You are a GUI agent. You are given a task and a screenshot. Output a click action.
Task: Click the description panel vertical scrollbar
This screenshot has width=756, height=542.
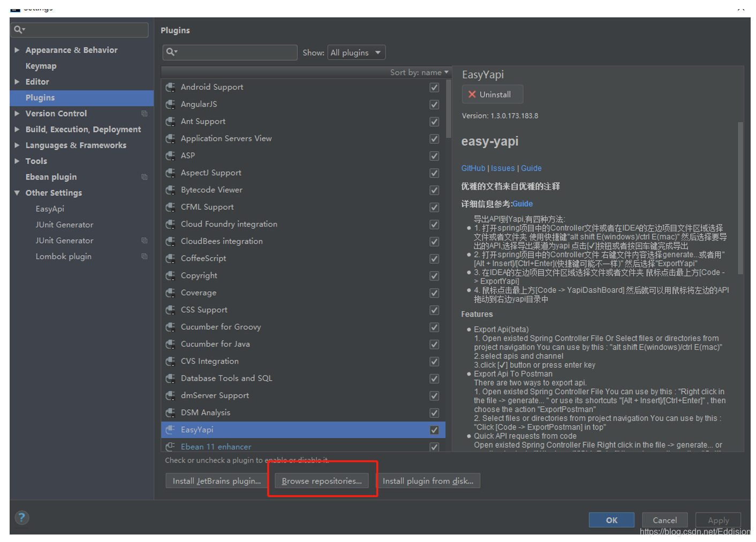click(740, 198)
